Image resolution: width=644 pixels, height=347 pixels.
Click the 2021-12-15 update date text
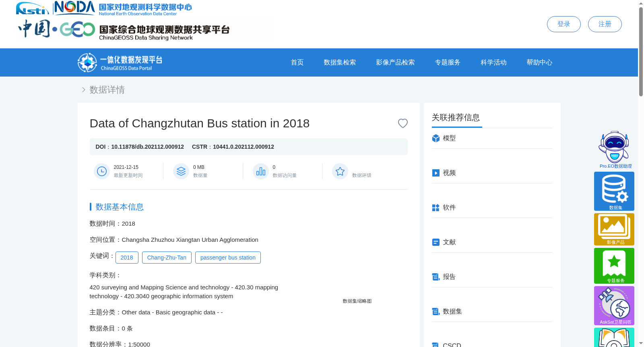pyautogui.click(x=126, y=167)
